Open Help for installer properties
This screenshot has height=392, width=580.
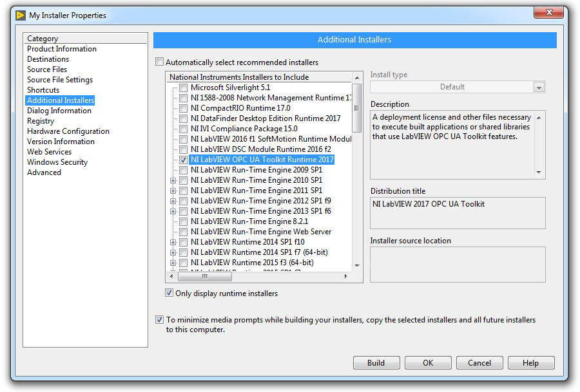531,363
